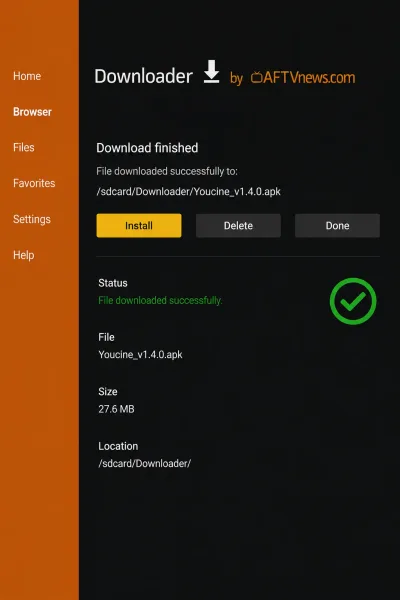Click the 'Youcine_v1.4.0.apk' file name
This screenshot has height=600, width=400.
pos(140,355)
